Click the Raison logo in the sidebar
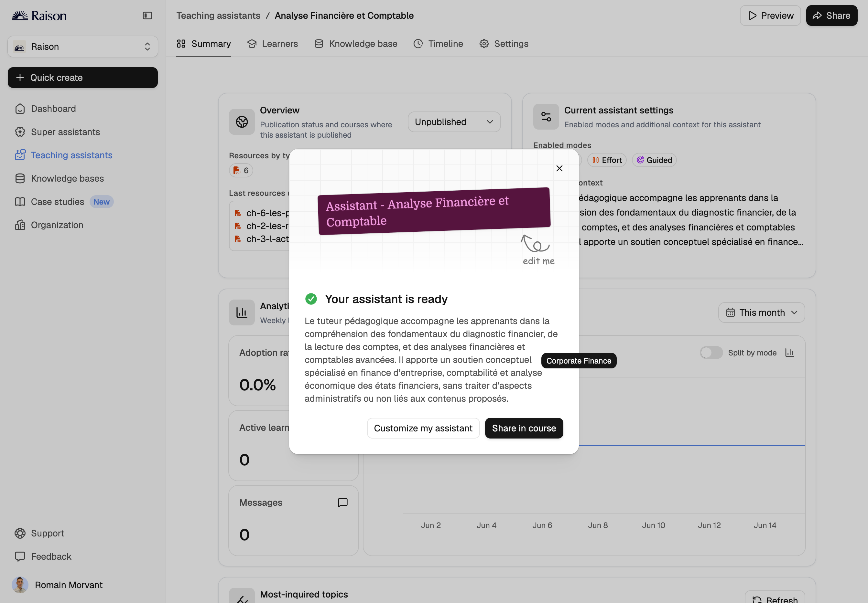The image size is (868, 603). 39,16
